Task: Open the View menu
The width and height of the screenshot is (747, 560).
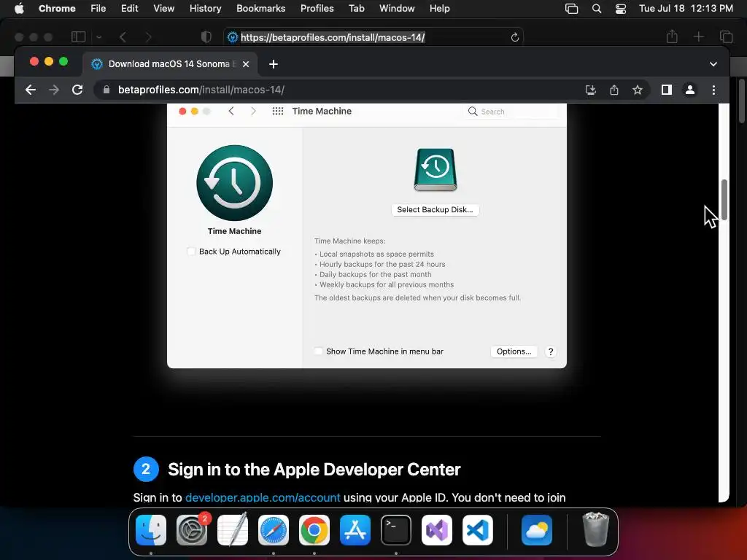Action: [x=164, y=8]
